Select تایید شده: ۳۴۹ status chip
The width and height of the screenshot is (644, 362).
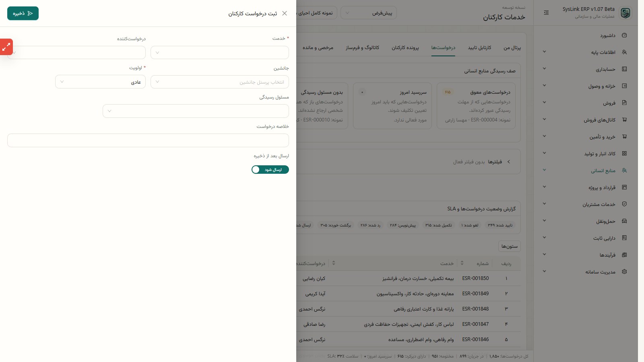(500, 225)
